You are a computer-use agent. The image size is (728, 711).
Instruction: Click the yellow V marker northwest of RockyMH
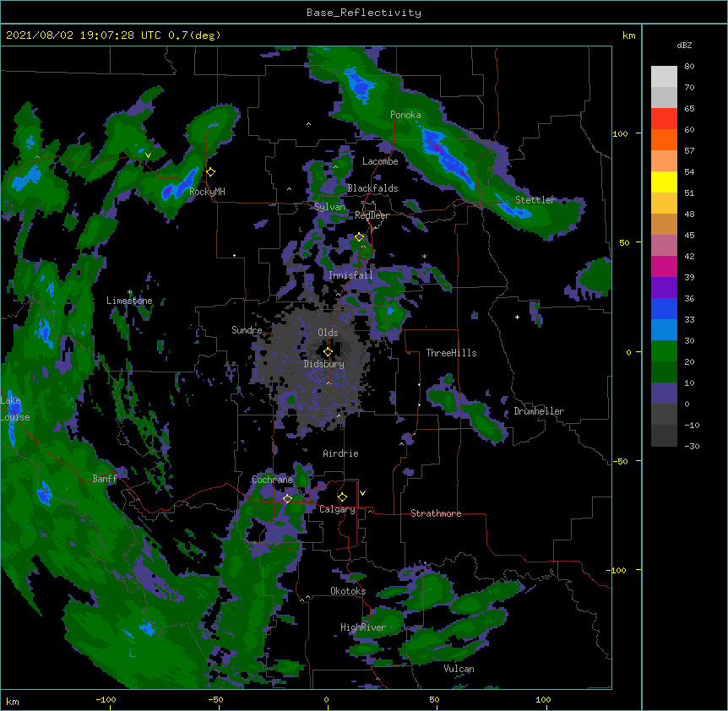click(148, 155)
